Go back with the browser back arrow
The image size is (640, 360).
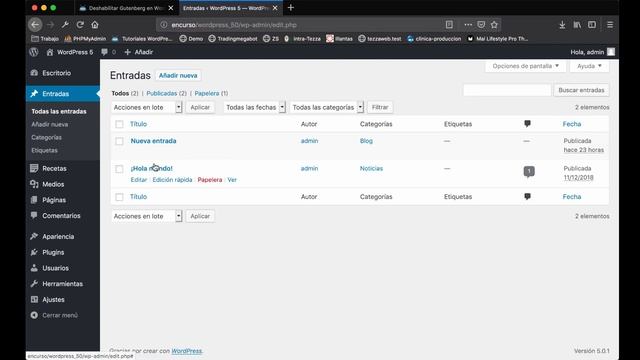click(x=35, y=24)
